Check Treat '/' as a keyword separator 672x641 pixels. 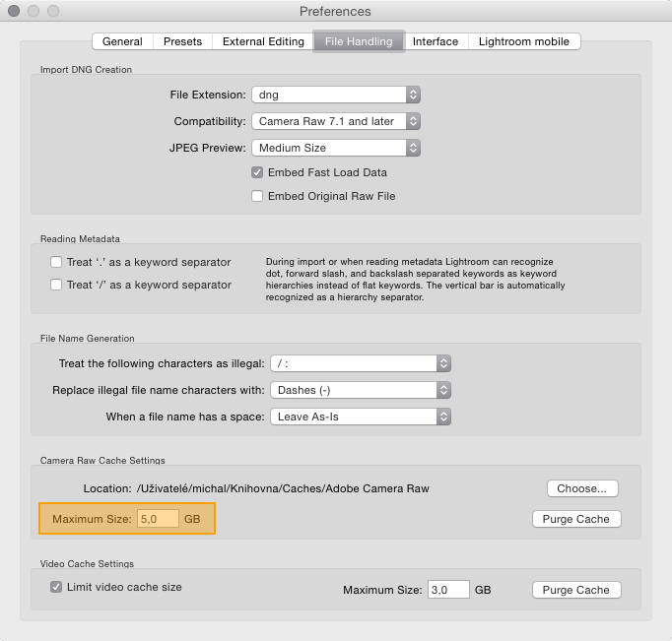pos(56,285)
